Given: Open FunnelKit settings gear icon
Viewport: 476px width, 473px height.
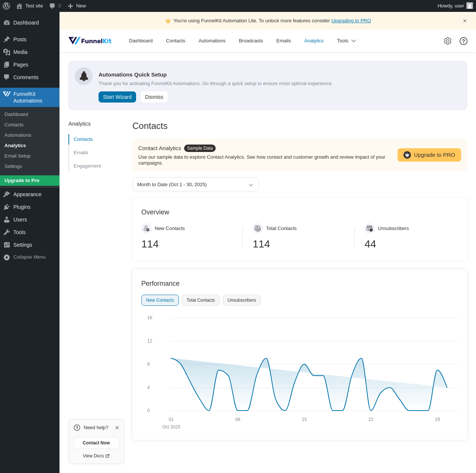Looking at the screenshot, I should [x=448, y=41].
